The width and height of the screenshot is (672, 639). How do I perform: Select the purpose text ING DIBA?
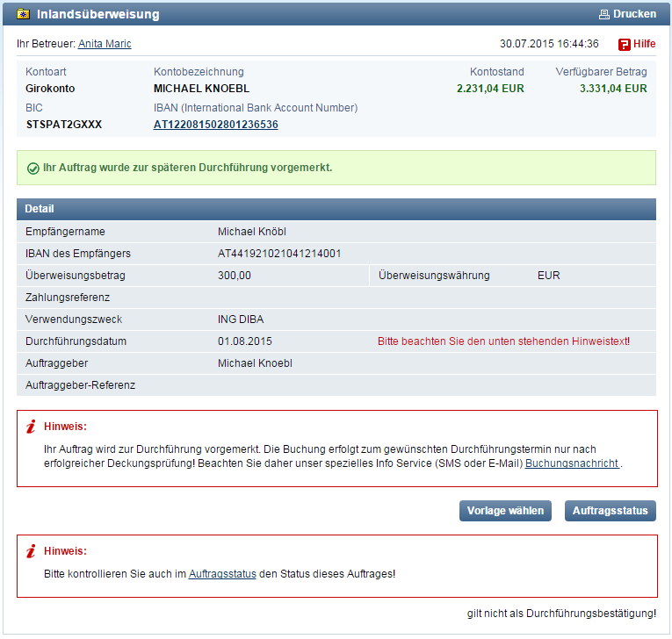coord(241,319)
